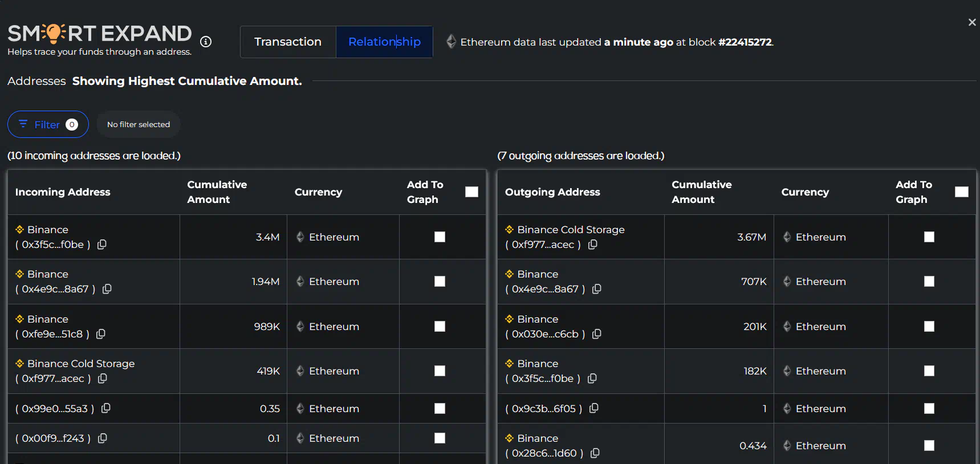Click Binance logo on outgoing 0x28c6...1d60 row
Screen dimensions: 980x464
pyautogui.click(x=510, y=438)
